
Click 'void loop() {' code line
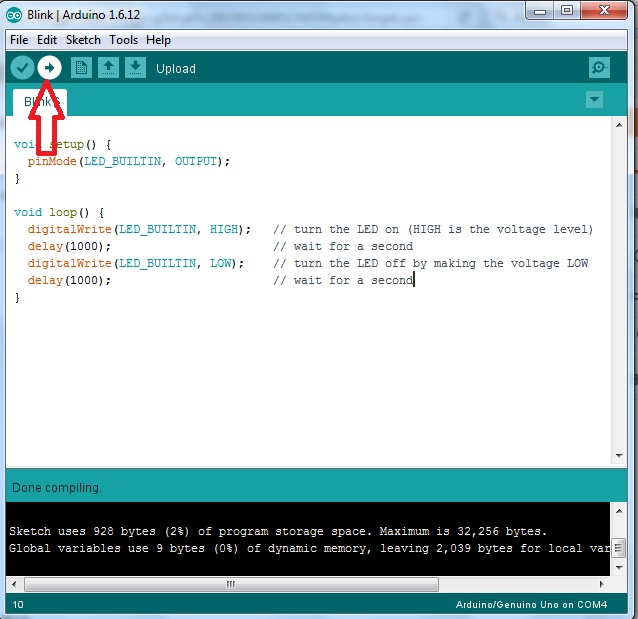(x=59, y=212)
